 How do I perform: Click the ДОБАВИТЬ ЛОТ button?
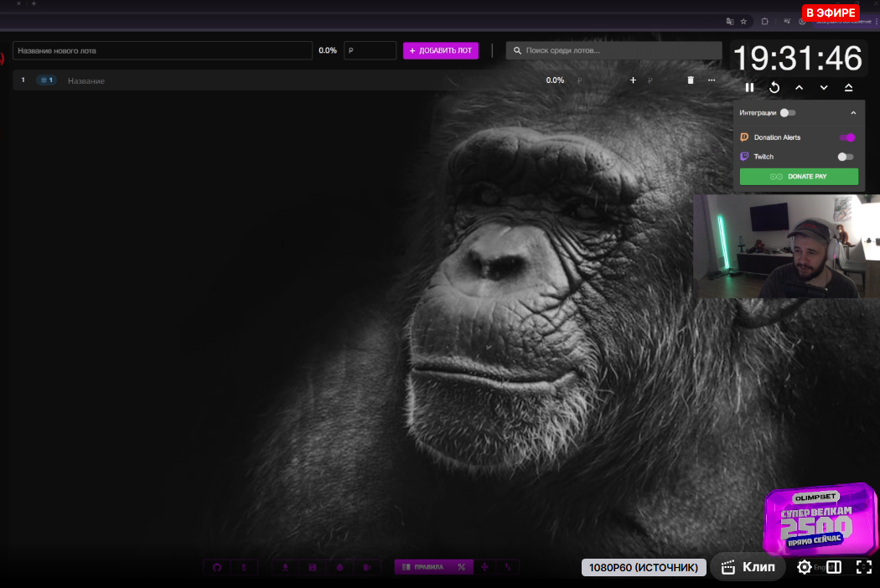(x=441, y=50)
